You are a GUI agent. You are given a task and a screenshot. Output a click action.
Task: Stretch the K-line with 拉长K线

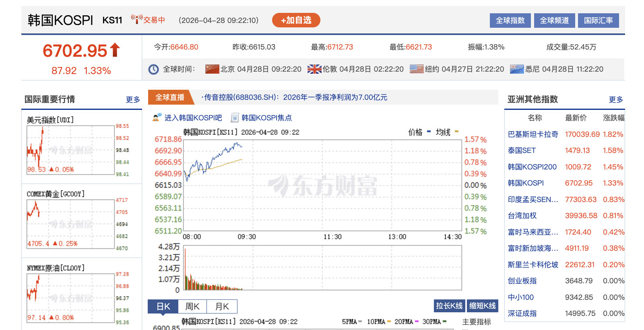(x=449, y=306)
